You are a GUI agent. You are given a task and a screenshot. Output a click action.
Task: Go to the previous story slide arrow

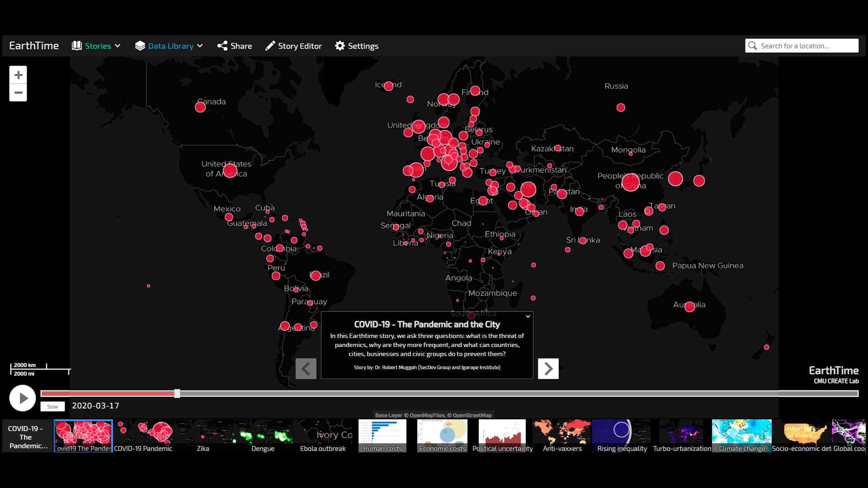(306, 369)
